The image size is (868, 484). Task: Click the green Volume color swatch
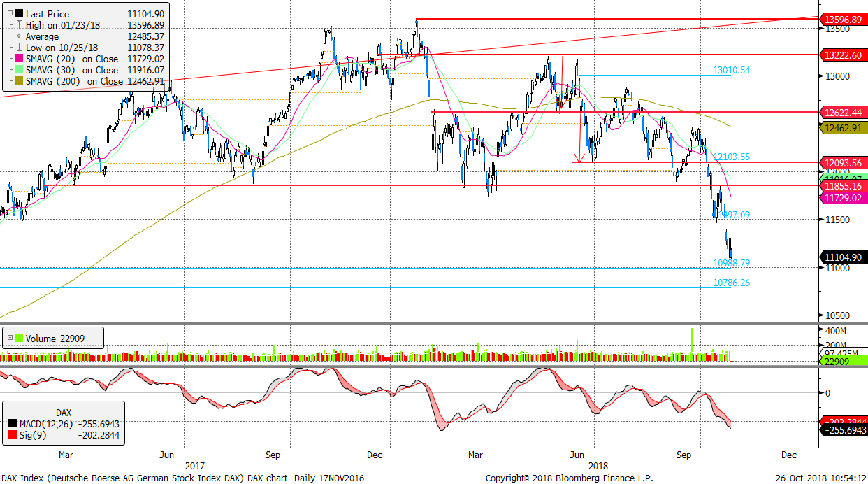click(x=18, y=339)
